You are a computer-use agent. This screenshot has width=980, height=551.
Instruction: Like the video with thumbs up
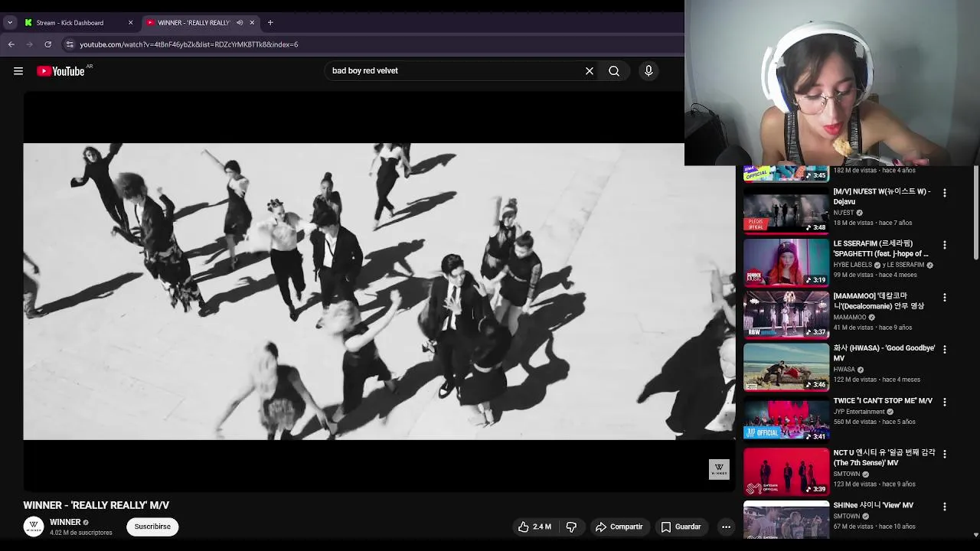pos(534,527)
